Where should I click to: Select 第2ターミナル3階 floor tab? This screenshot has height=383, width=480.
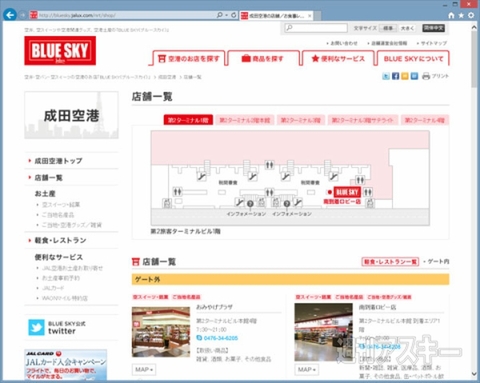301,120
